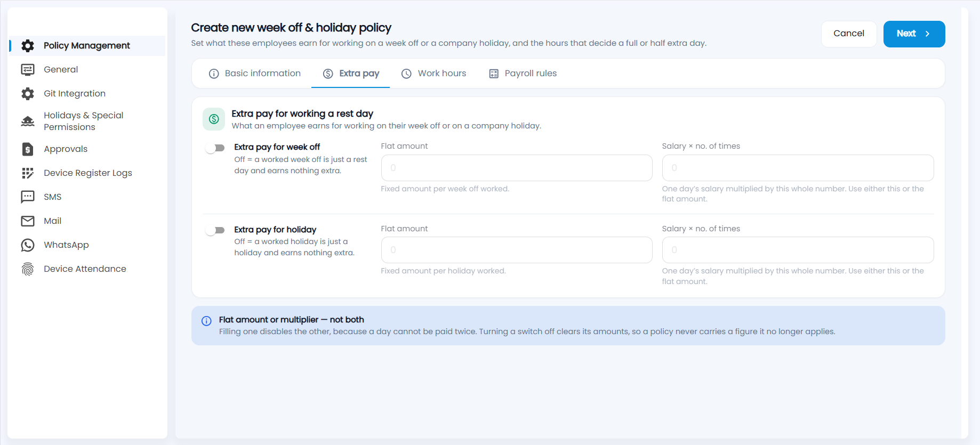This screenshot has width=980, height=445.
Task: Open the Approvals sidebar link
Action: 66,149
